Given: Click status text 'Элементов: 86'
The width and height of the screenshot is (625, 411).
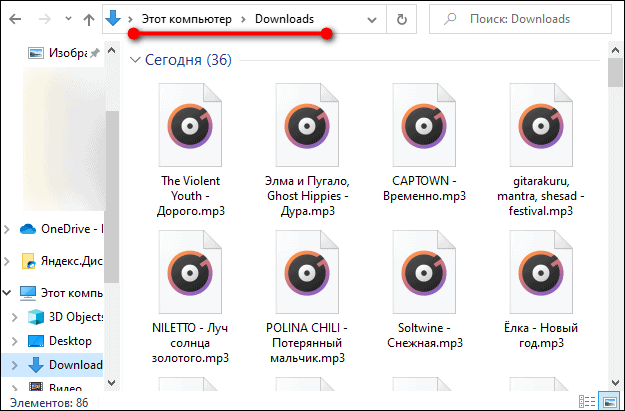Looking at the screenshot, I should [49, 403].
